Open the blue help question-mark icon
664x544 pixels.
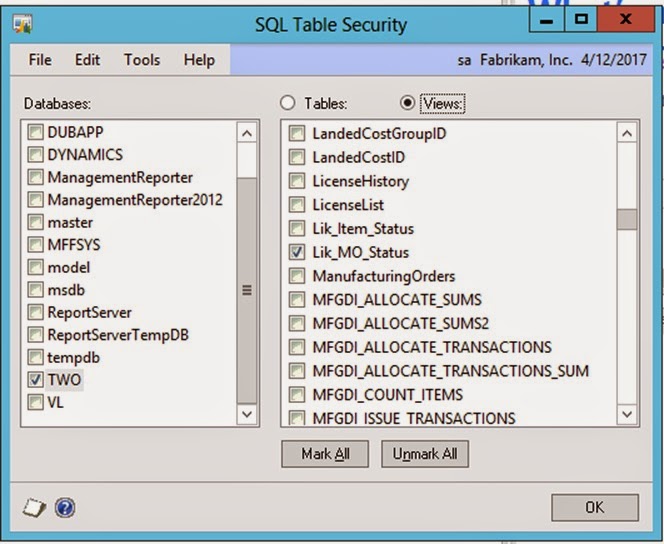pyautogui.click(x=65, y=508)
